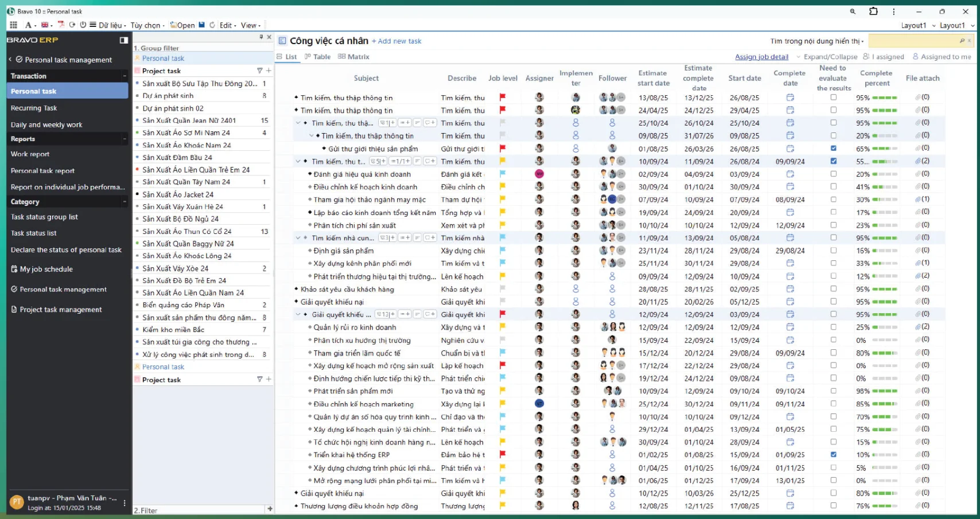This screenshot has width=980, height=519.
Task: Collapse the Bravo ERP sidebar panel
Action: click(123, 40)
